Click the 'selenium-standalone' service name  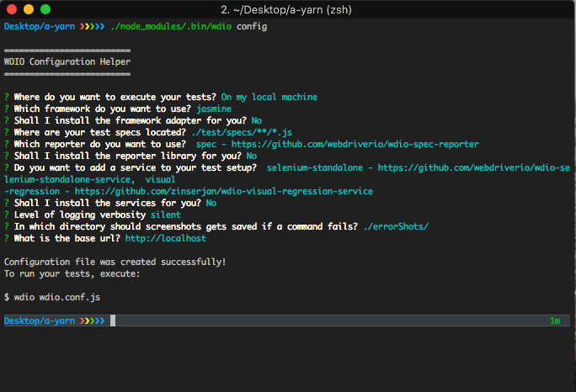pyautogui.click(x=315, y=167)
